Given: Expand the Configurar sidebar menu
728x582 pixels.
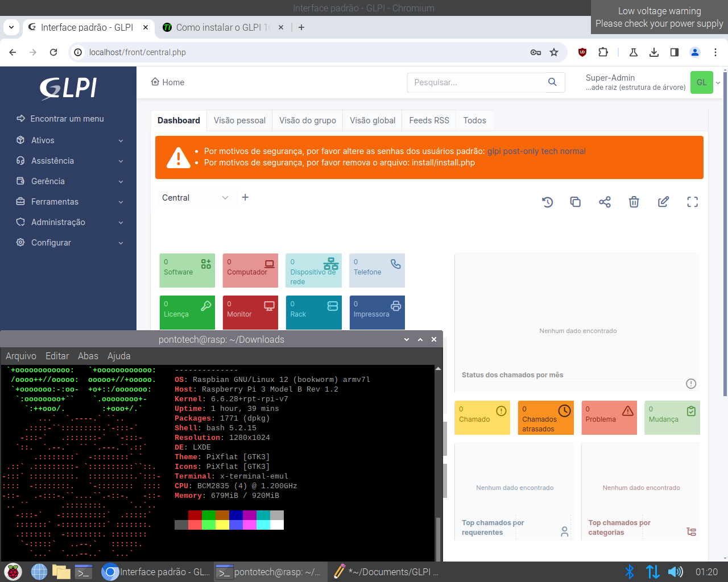Looking at the screenshot, I should pos(69,243).
